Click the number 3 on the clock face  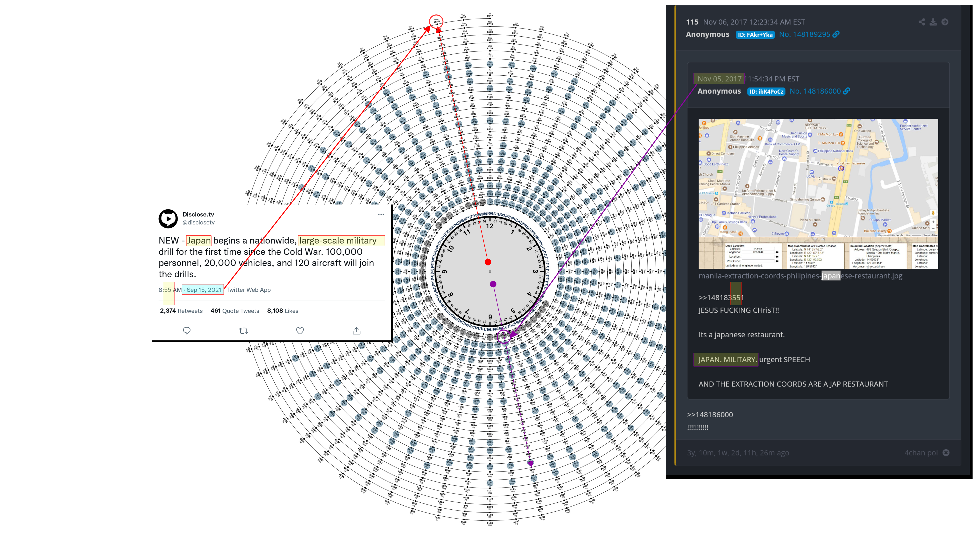(x=535, y=271)
